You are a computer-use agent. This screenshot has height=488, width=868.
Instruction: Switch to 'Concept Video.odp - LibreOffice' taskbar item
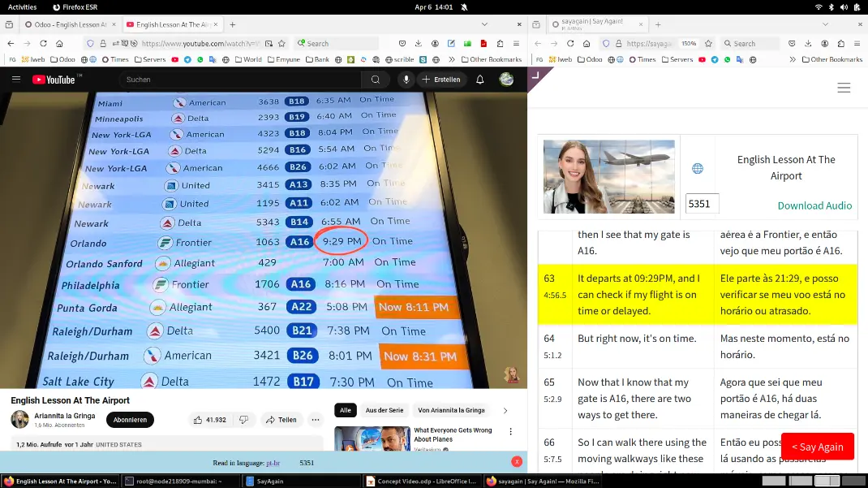421,482
